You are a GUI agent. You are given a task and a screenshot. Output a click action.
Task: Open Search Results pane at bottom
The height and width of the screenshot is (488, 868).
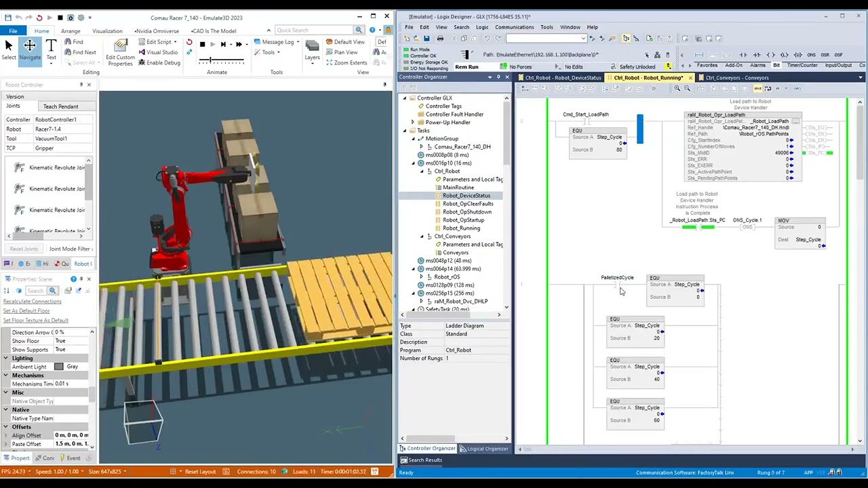tap(420, 460)
